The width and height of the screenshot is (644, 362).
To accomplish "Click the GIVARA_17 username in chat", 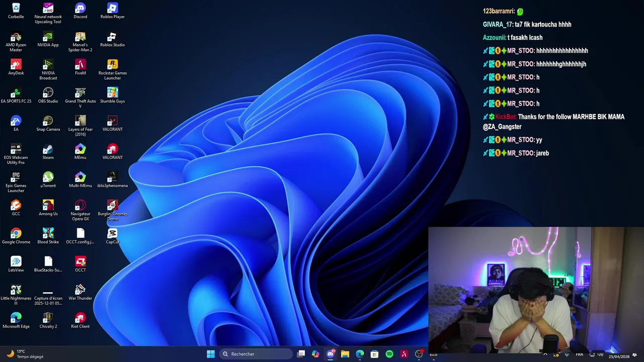I will click(498, 24).
